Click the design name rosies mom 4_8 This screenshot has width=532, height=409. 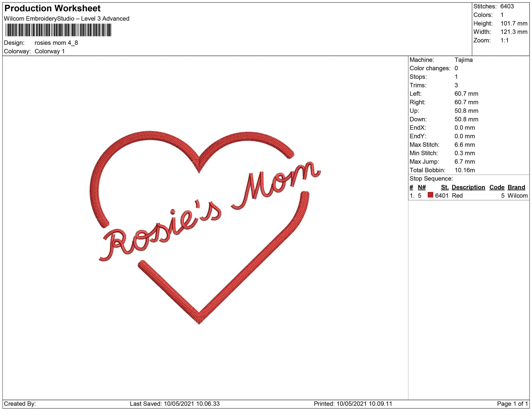pyautogui.click(x=56, y=43)
